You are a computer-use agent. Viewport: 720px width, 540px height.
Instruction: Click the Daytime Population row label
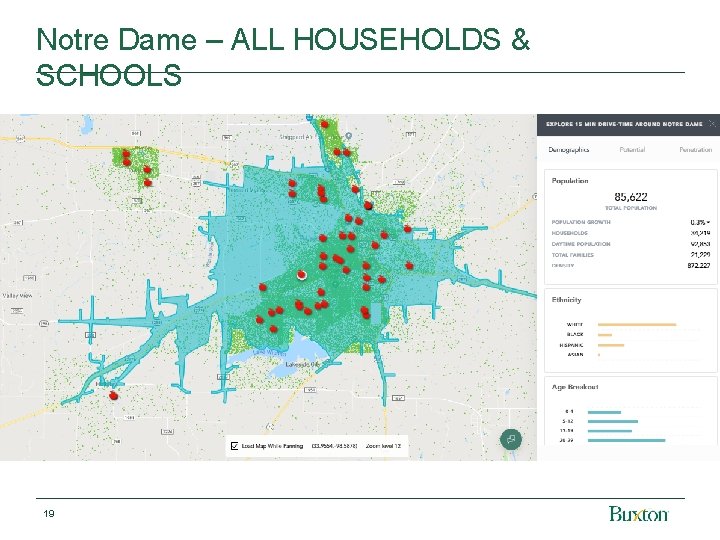tap(581, 244)
